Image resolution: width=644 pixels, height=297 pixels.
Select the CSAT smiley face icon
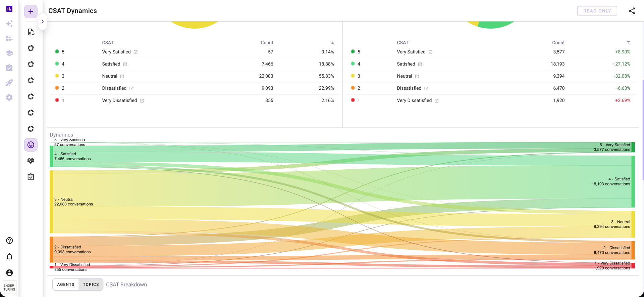click(x=31, y=145)
